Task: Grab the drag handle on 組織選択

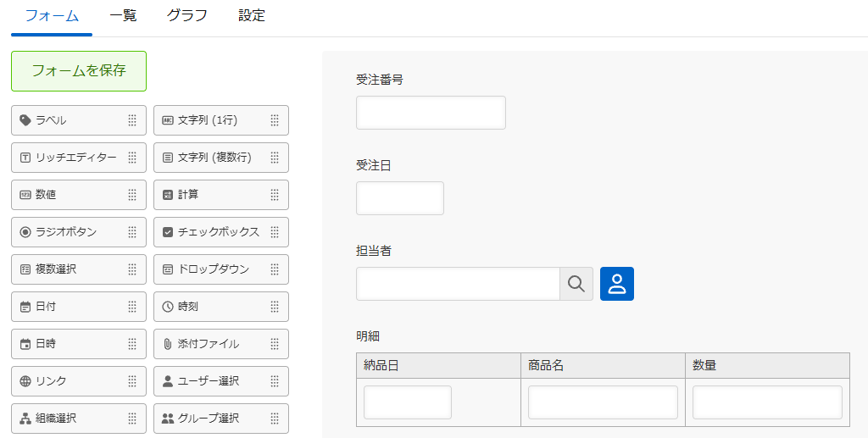Action: pyautogui.click(x=131, y=419)
